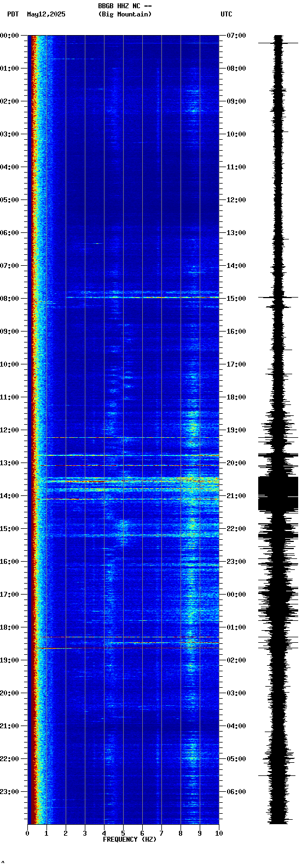The width and height of the screenshot is (302, 868).
Task: Click the 11:00 UTC label on right axis
Action: [x=236, y=167]
